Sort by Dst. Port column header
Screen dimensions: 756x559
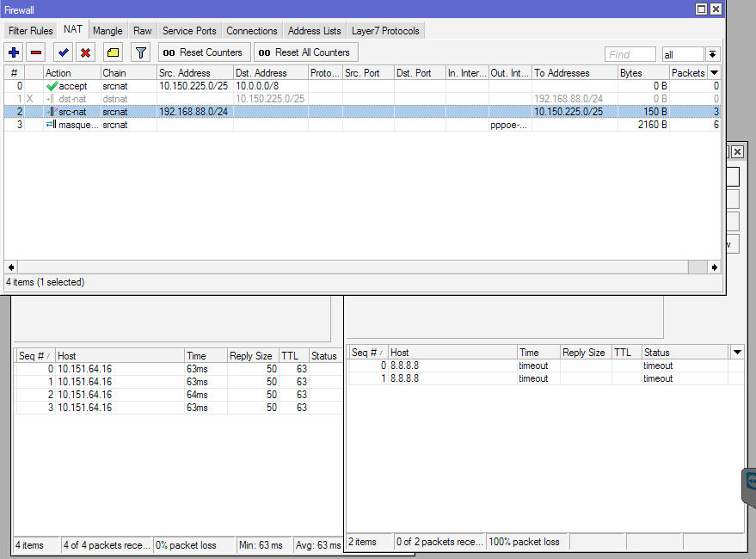420,73
